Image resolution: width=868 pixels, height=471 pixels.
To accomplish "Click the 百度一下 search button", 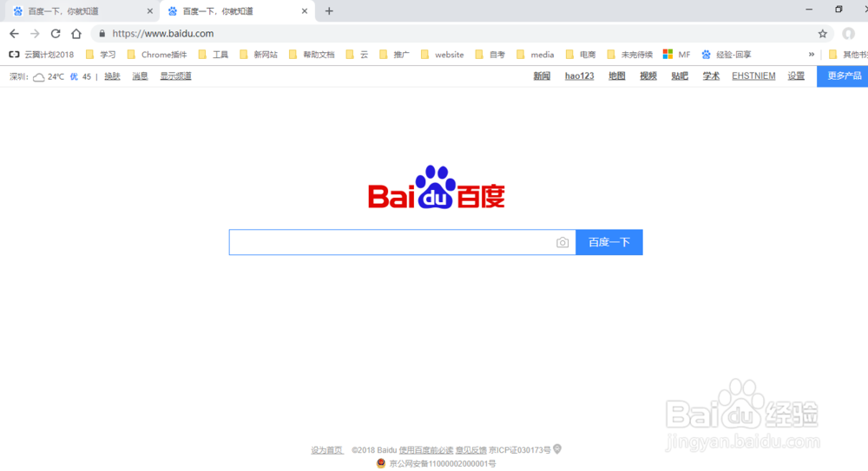I will coord(609,242).
